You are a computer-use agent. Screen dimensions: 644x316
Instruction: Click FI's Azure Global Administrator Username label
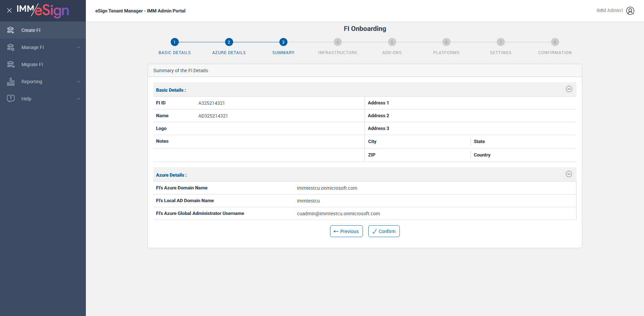point(200,213)
